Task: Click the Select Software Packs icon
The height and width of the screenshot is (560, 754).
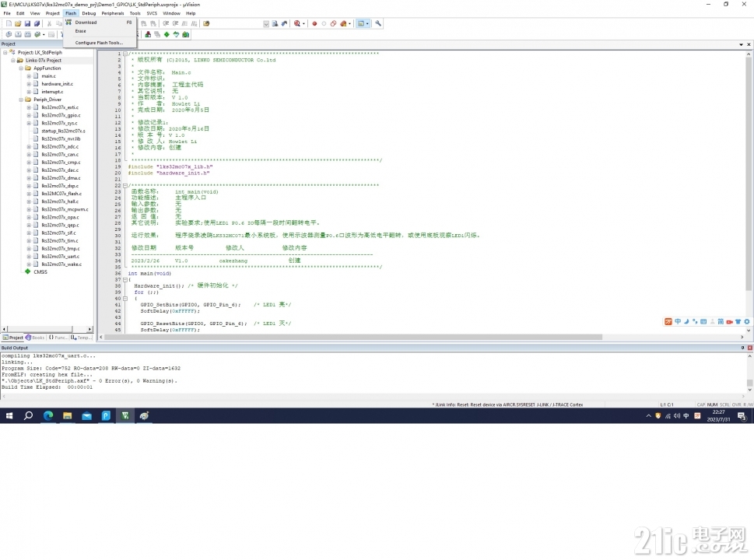Action: (x=176, y=34)
